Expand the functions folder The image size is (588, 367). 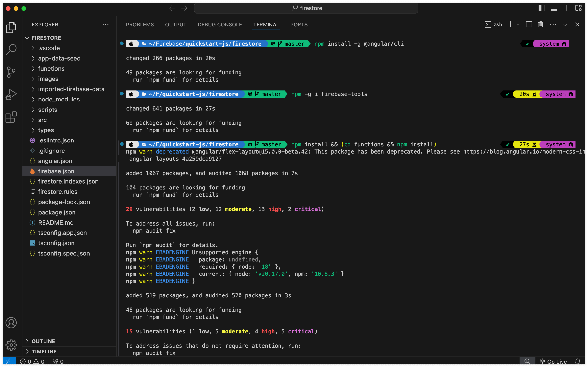pyautogui.click(x=51, y=69)
